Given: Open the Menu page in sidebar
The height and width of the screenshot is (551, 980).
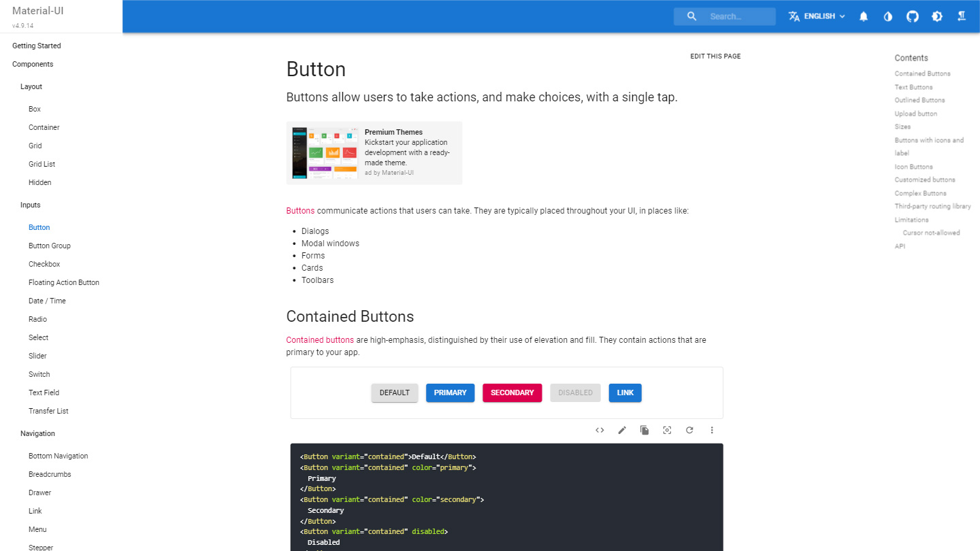Looking at the screenshot, I should (37, 529).
